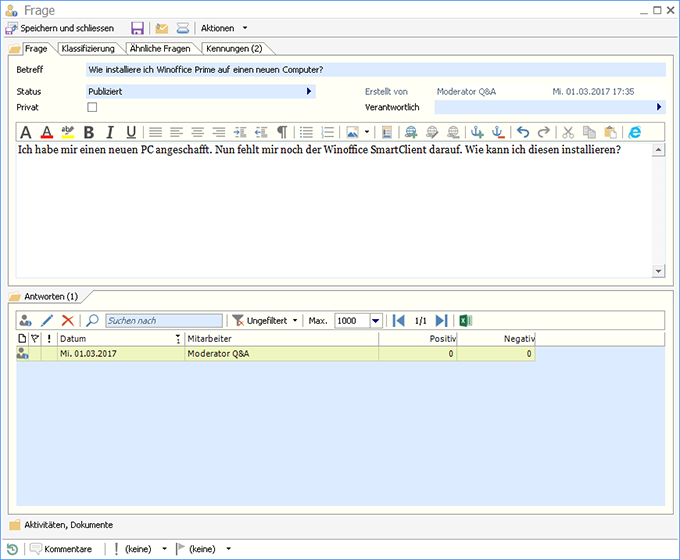Image resolution: width=680 pixels, height=560 pixels.
Task: Insert a hyperlink with globe-plus icon
Action: (411, 132)
